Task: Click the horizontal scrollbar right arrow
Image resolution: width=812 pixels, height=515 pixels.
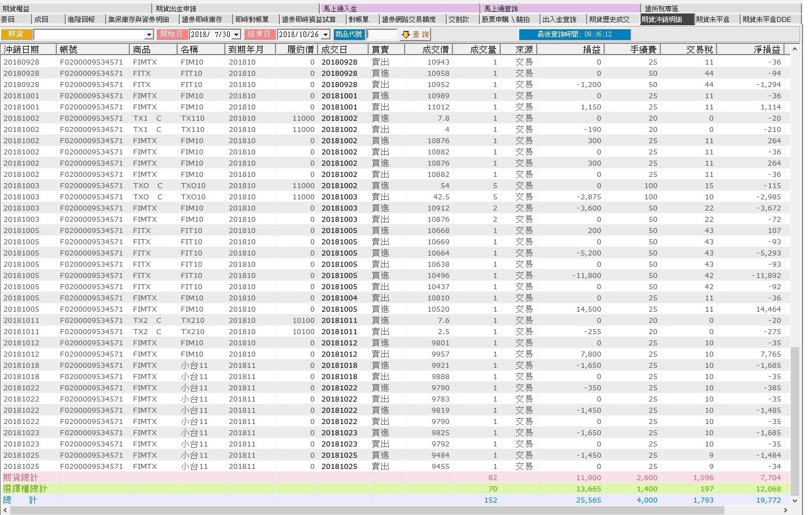Action: [x=786, y=510]
